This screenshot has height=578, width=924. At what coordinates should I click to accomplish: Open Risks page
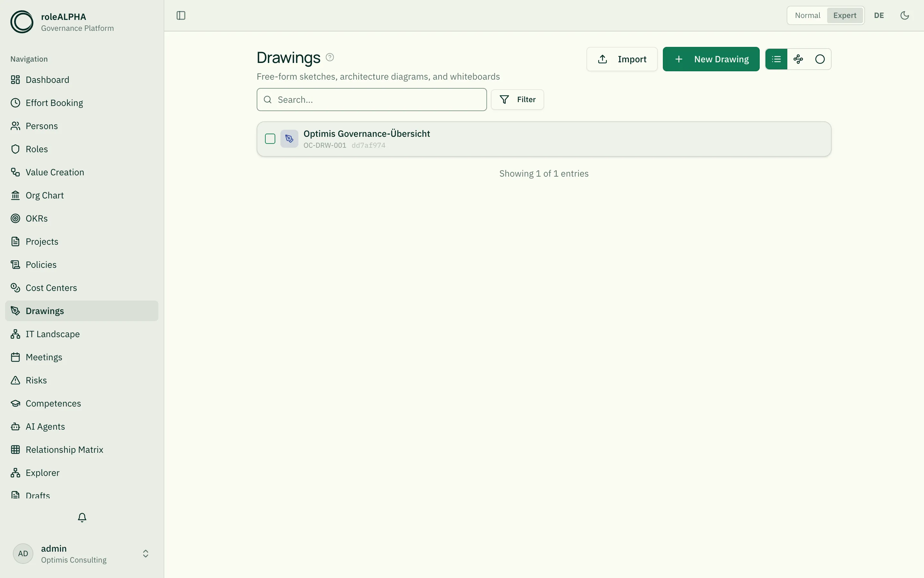click(x=82, y=381)
